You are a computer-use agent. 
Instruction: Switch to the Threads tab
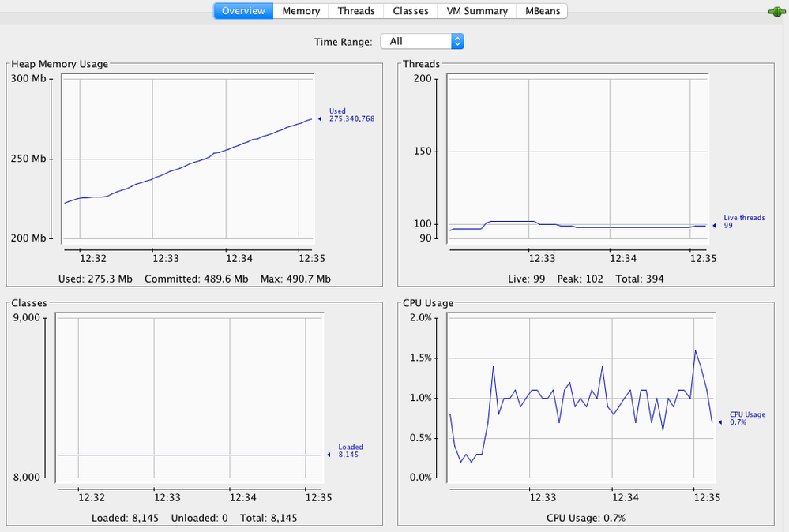(x=355, y=11)
